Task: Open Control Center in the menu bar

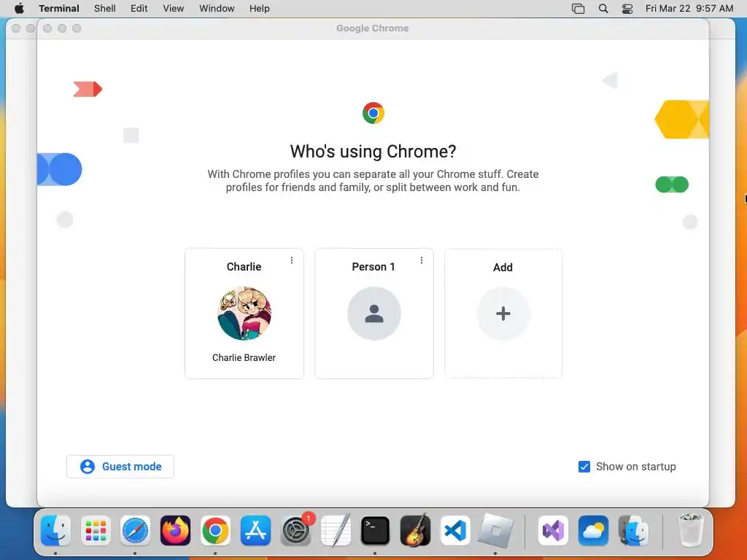Action: [627, 9]
